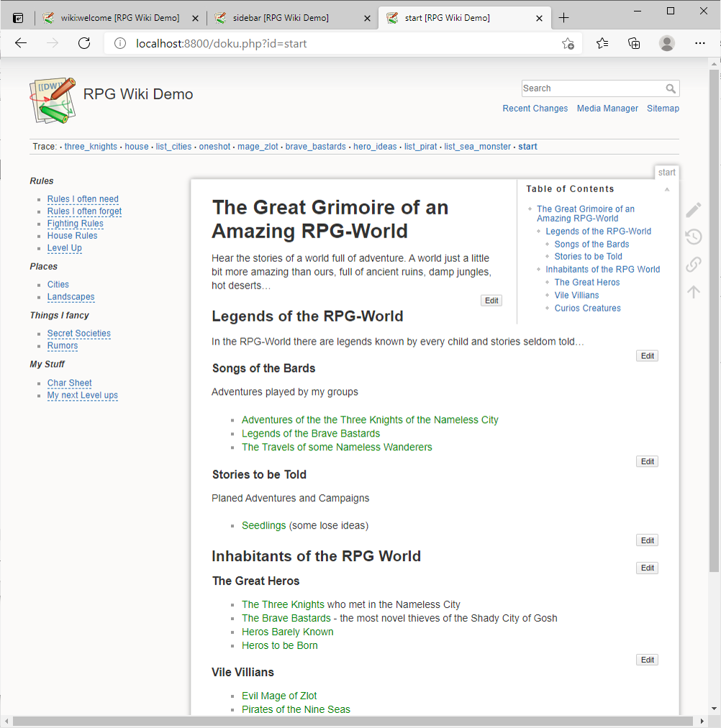Click the horizontal scrollbar at bottom
This screenshot has width=721, height=728.
pyautogui.click(x=353, y=721)
